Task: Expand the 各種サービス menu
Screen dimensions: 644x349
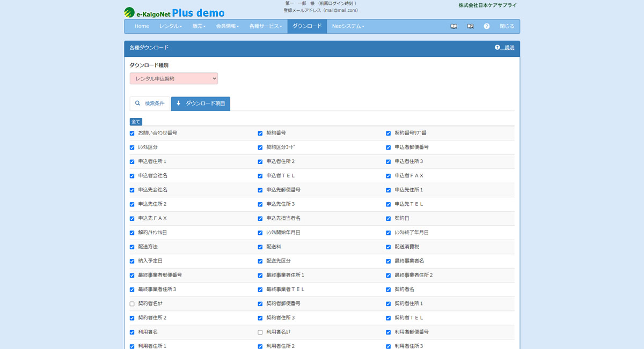Action: (x=266, y=26)
